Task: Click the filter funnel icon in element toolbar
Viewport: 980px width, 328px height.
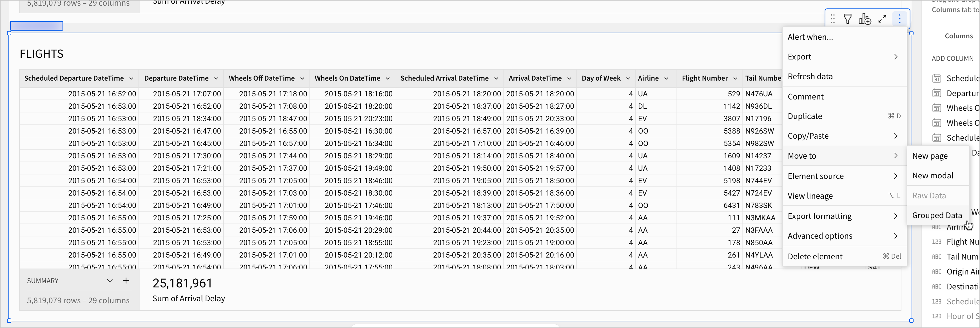Action: coord(847,19)
